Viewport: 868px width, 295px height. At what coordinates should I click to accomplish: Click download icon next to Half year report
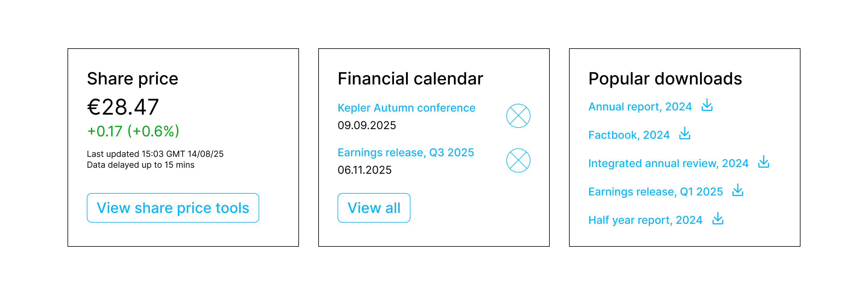718,218
